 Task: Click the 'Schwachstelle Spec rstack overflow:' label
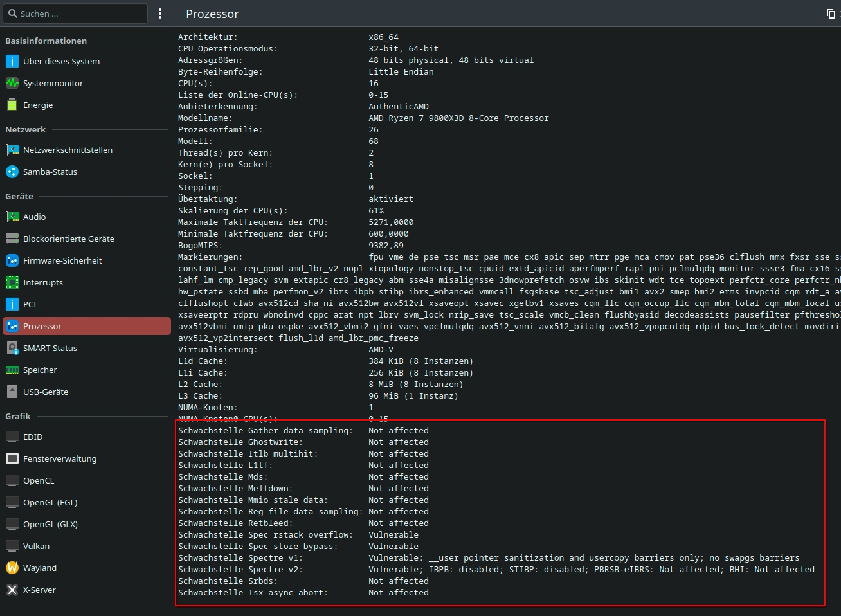coord(266,535)
